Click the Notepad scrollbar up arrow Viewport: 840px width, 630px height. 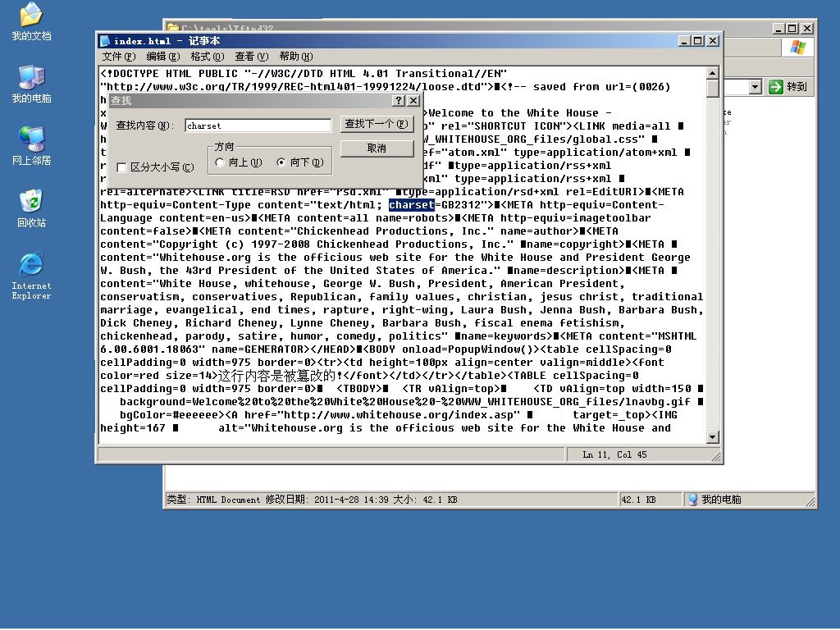(x=713, y=73)
